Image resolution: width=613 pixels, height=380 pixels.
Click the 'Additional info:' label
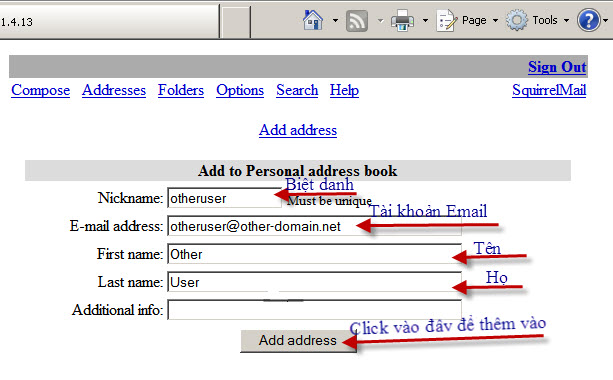(x=117, y=310)
